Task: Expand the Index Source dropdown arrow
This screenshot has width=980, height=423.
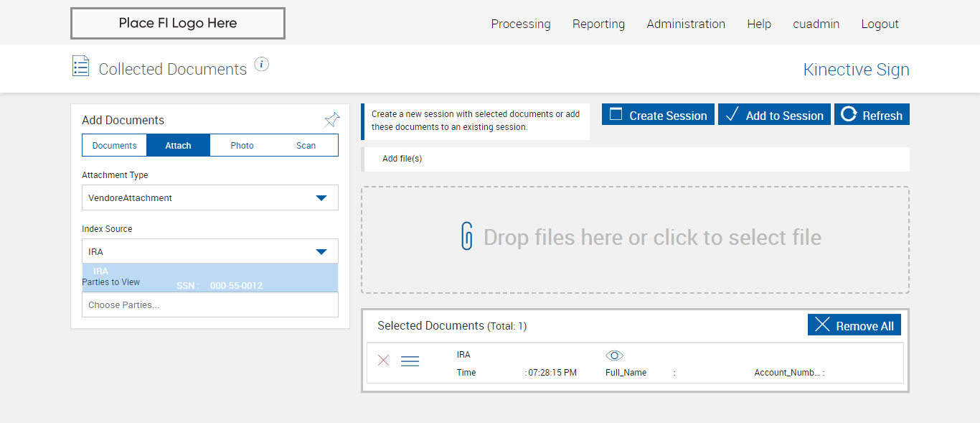Action: pyautogui.click(x=321, y=252)
